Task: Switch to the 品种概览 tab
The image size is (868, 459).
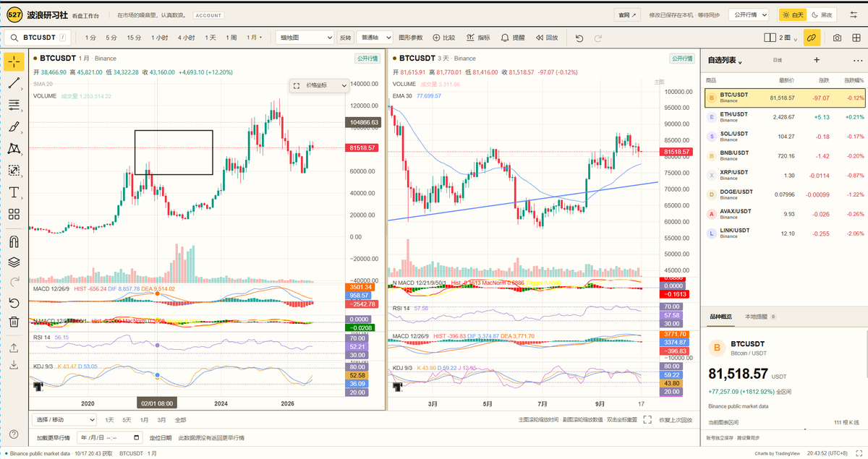Action: click(x=720, y=317)
